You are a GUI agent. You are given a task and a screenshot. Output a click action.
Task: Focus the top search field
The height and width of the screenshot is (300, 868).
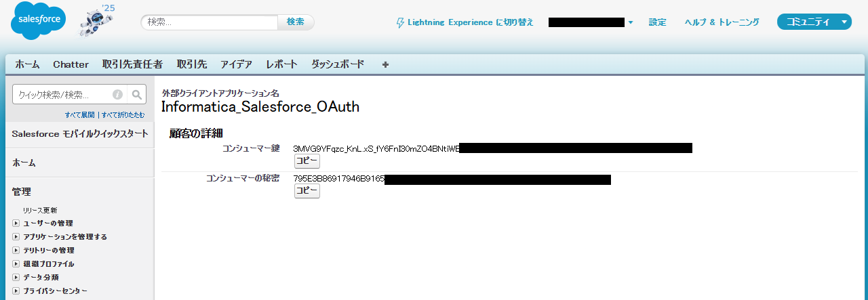(210, 22)
